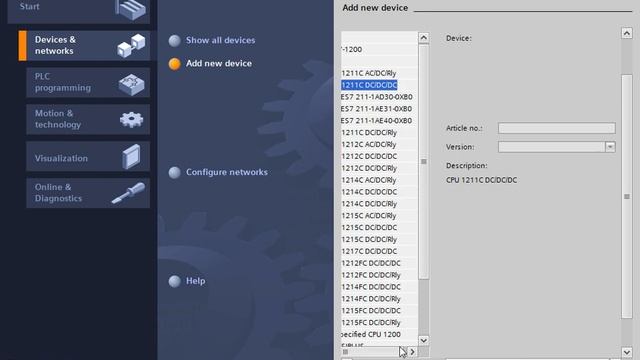Image resolution: width=640 pixels, height=360 pixels.
Task: Choose Show all devices
Action: point(220,40)
